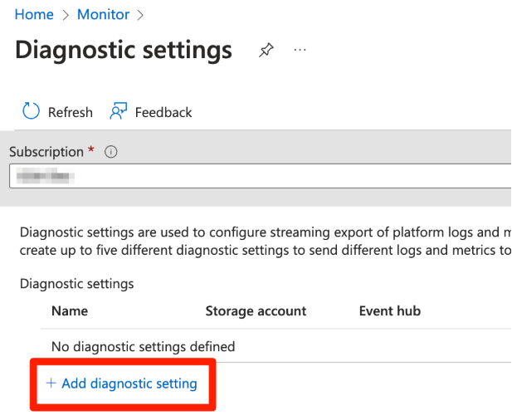Navigate to Monitor breadcrumb link
This screenshot has height=420, width=512.
(x=103, y=15)
